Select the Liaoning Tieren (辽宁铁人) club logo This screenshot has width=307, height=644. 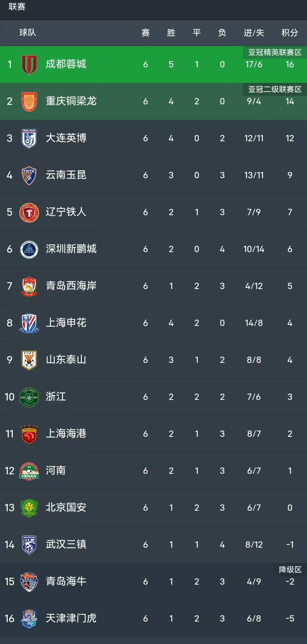click(x=29, y=212)
